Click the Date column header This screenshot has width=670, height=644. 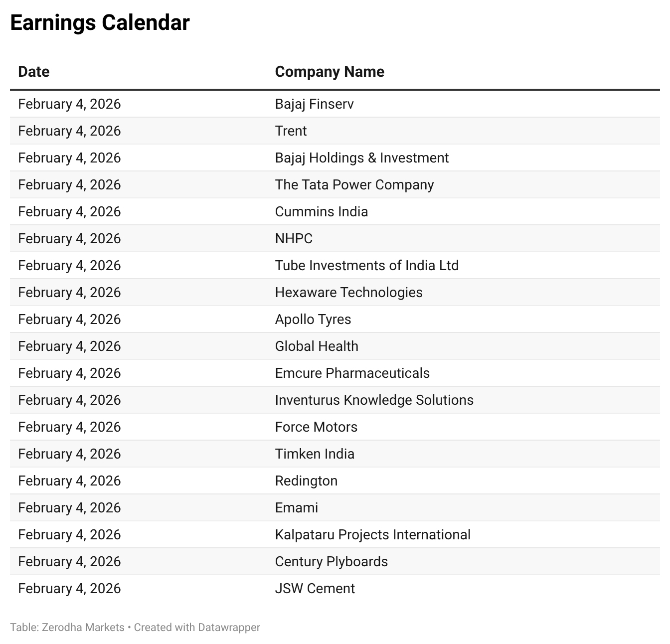33,72
